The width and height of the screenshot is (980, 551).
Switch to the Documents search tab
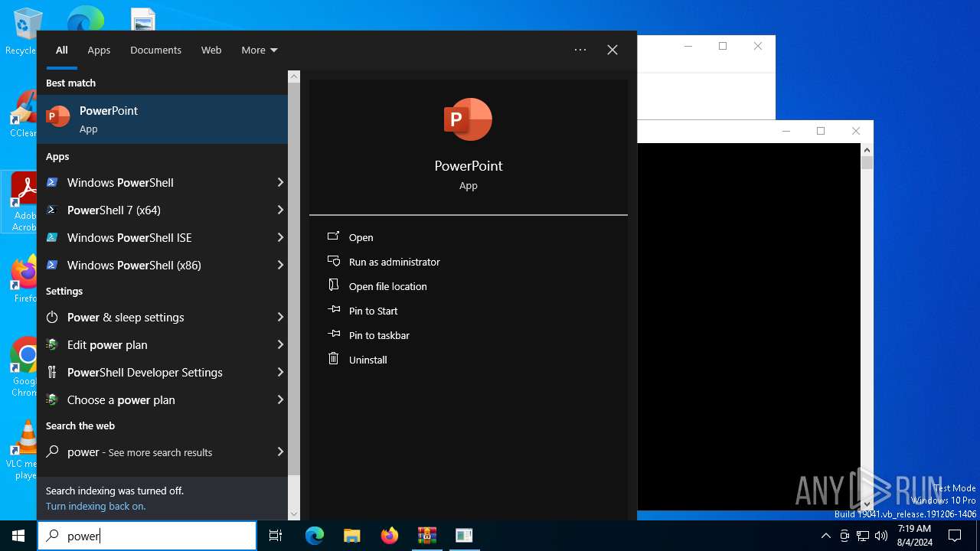point(155,50)
